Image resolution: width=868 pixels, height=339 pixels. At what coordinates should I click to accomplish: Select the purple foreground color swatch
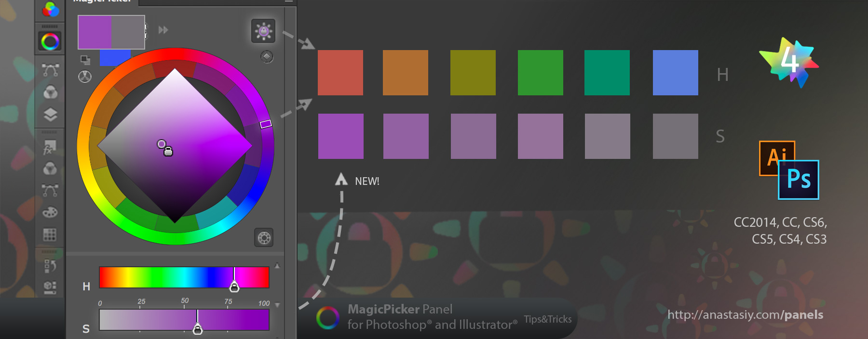95,32
